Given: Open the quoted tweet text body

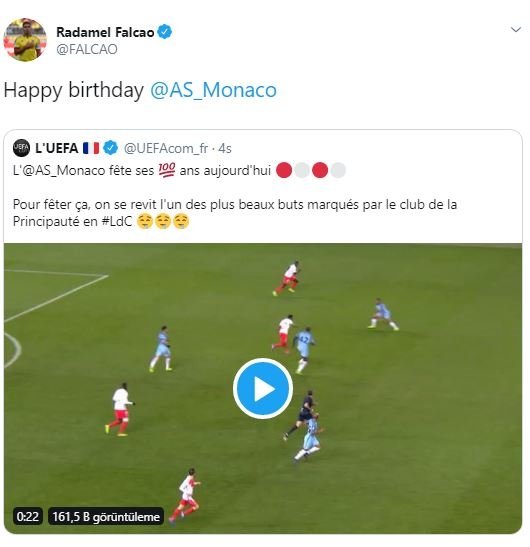Looking at the screenshot, I should tap(235, 196).
